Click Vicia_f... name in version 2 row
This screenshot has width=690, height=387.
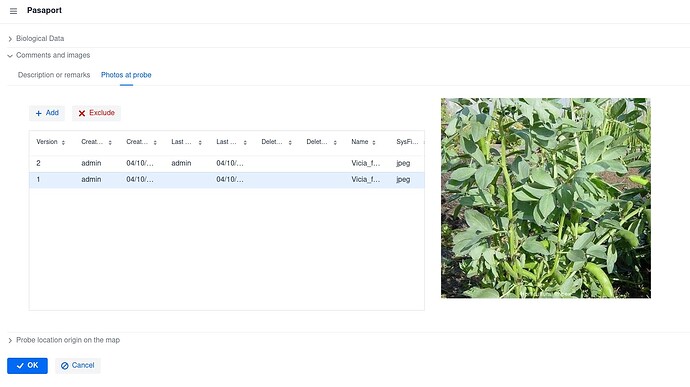pyautogui.click(x=366, y=163)
